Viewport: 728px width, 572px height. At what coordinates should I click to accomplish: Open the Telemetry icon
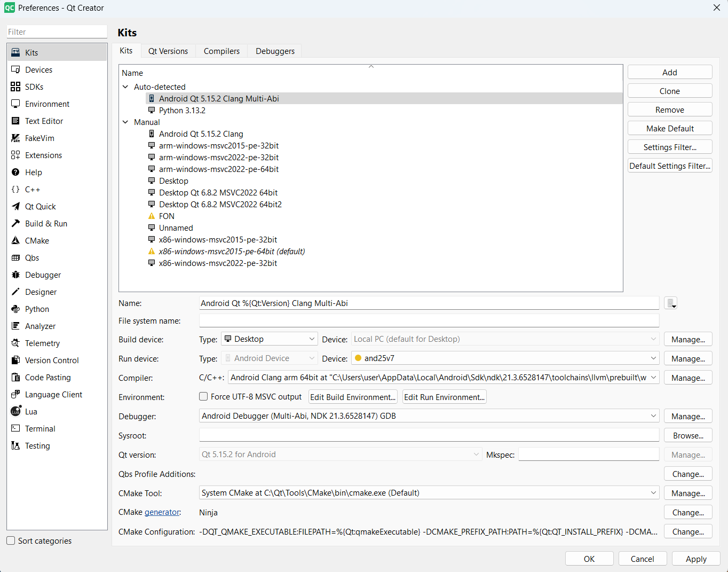pyautogui.click(x=15, y=343)
